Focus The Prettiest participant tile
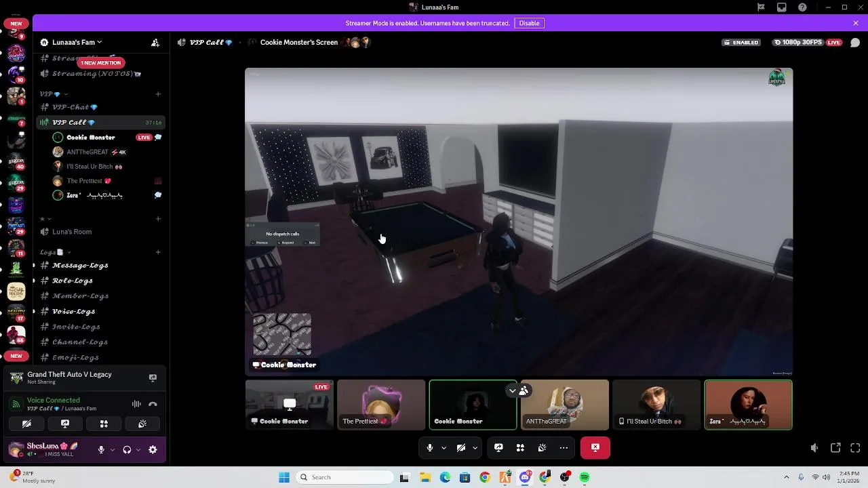 coord(381,405)
